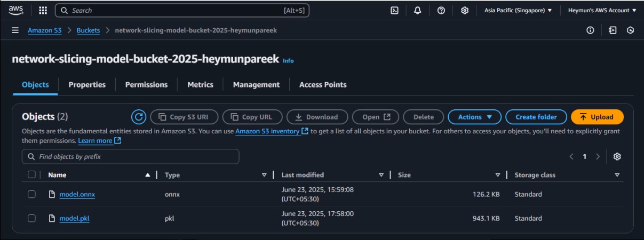Click the Download button
Viewport: 644px width, 240px height.
pyautogui.click(x=317, y=117)
